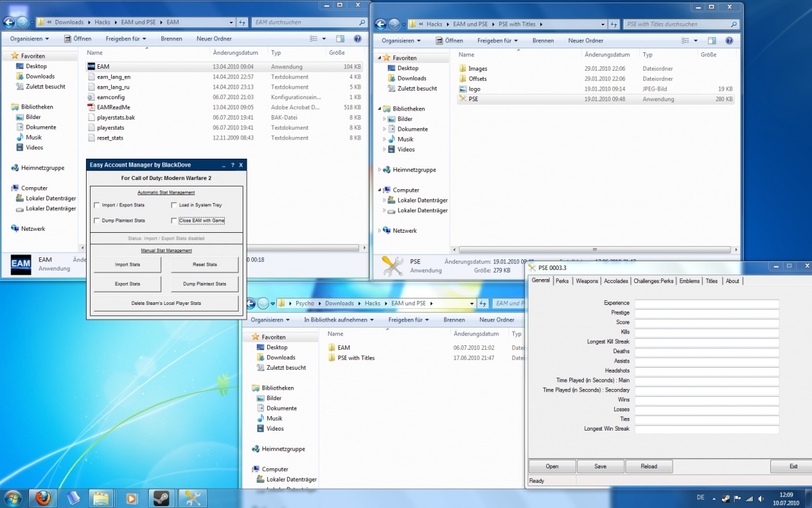The width and height of the screenshot is (812, 508).
Task: Collapse Bibliotheken in PSE with Titles window
Action: (380, 109)
